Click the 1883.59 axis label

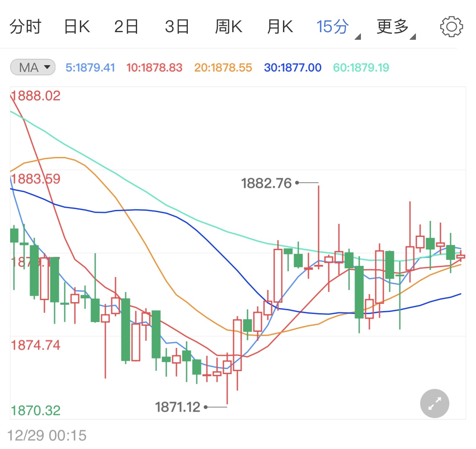pyautogui.click(x=36, y=179)
